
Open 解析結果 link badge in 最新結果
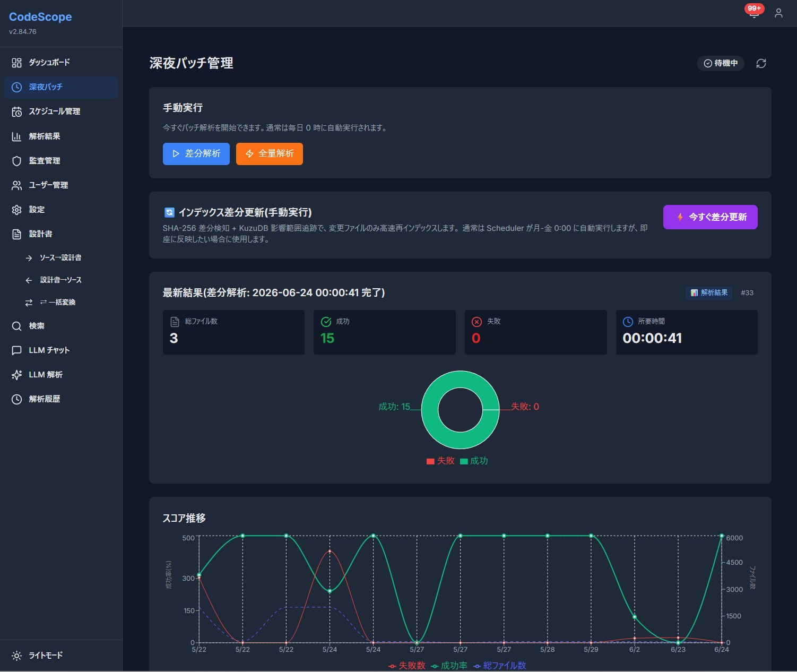(709, 293)
